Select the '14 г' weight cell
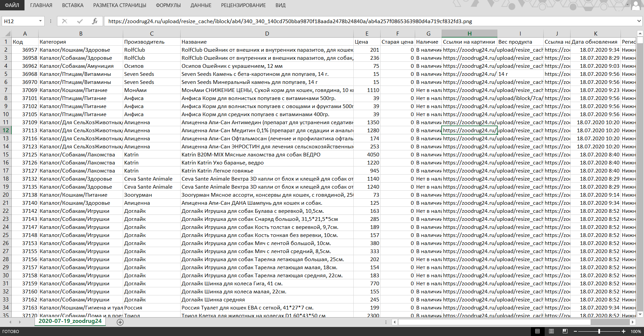 [520, 74]
